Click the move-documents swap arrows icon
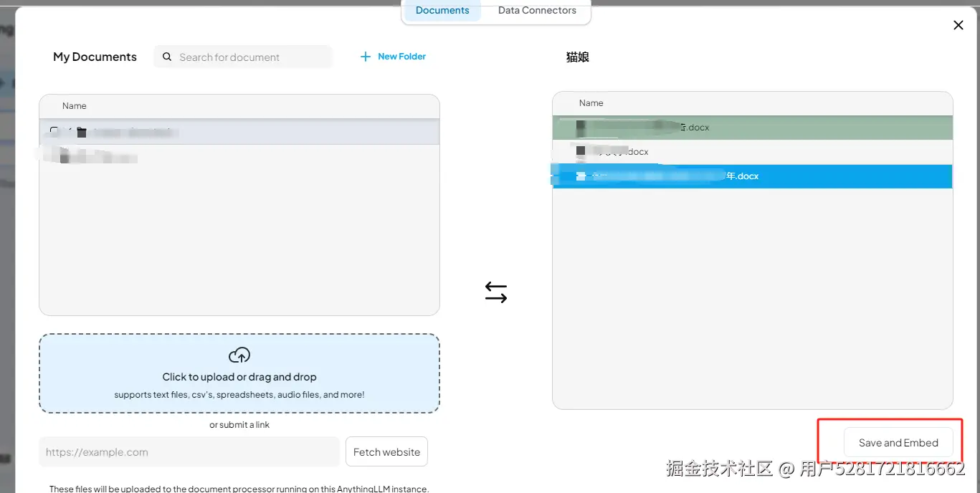Image resolution: width=980 pixels, height=493 pixels. (496, 292)
